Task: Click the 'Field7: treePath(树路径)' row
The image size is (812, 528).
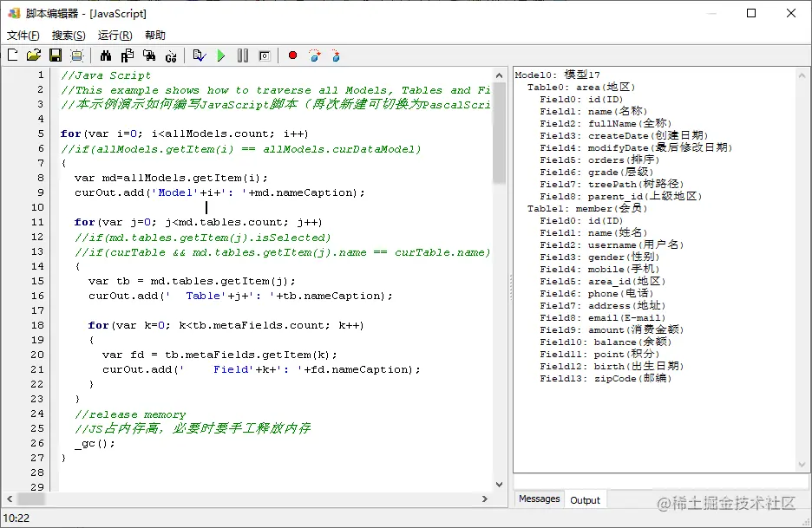Action: (612, 185)
